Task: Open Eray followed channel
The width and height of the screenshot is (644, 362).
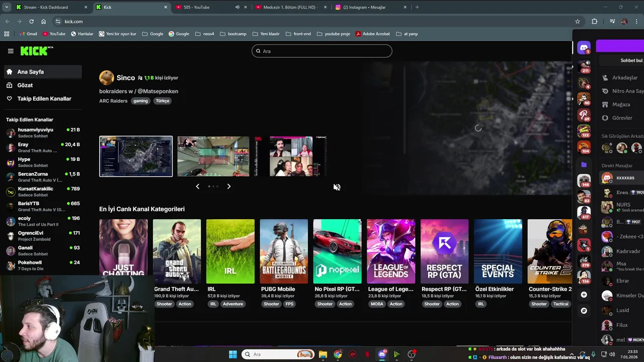Action: pos(43,147)
